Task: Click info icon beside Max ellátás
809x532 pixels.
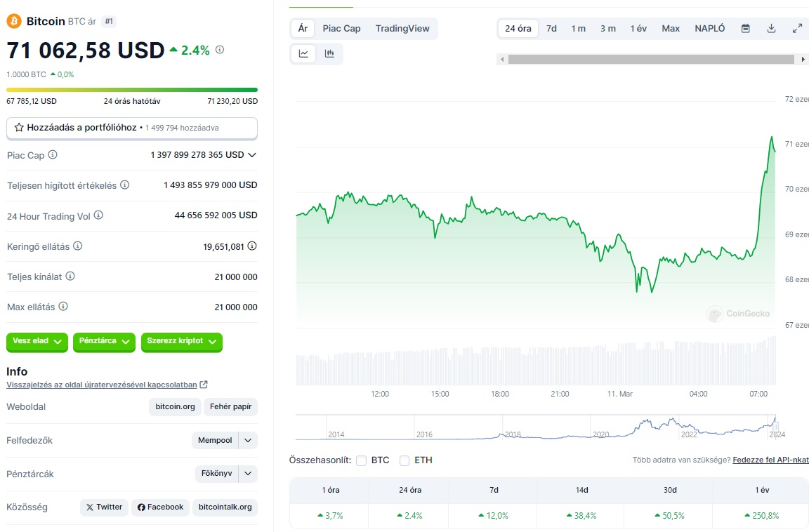Action: click(x=63, y=306)
